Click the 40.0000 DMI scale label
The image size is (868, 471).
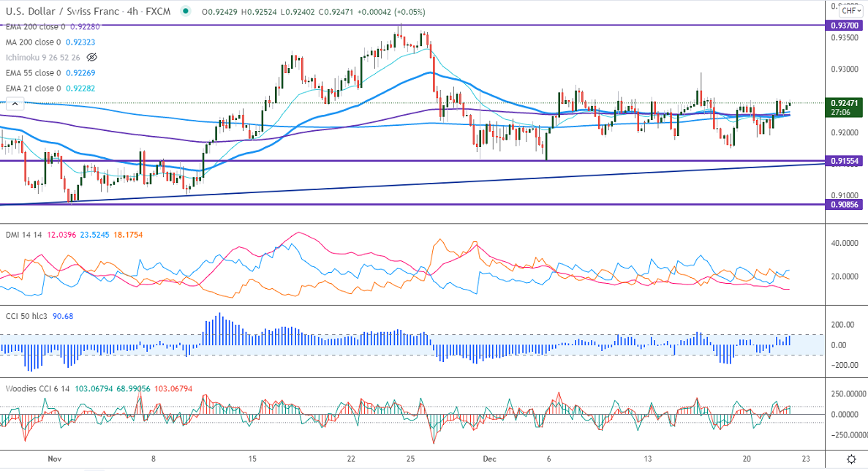845,243
